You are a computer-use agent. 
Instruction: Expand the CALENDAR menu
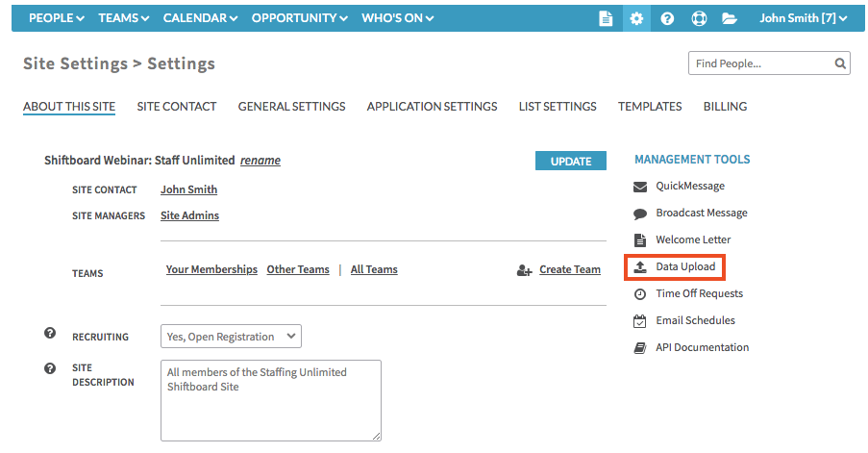200,18
